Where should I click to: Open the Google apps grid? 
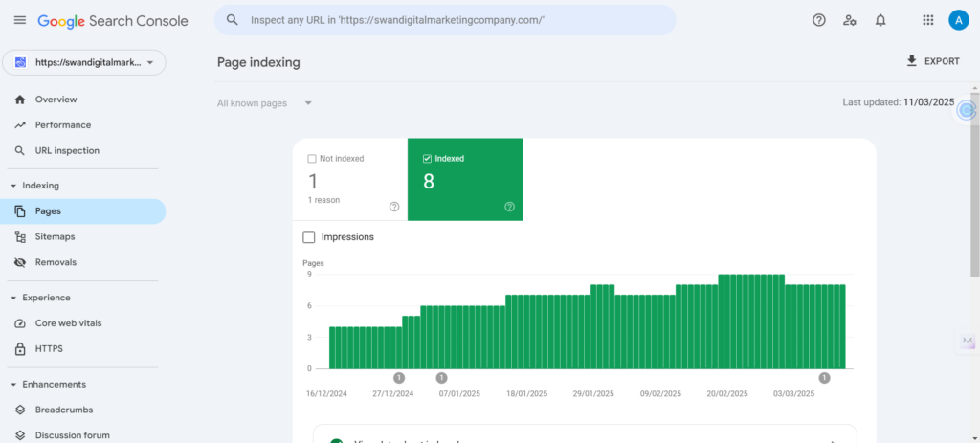[x=928, y=20]
